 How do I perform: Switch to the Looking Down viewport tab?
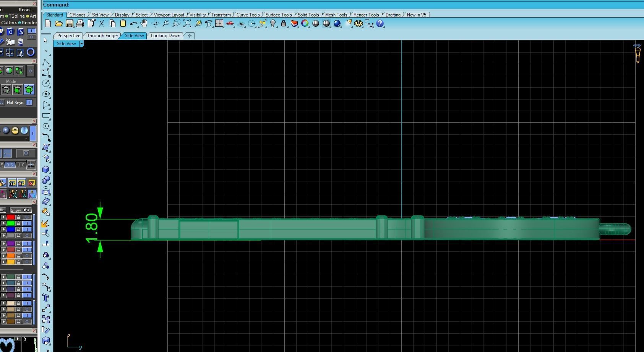pyautogui.click(x=165, y=36)
